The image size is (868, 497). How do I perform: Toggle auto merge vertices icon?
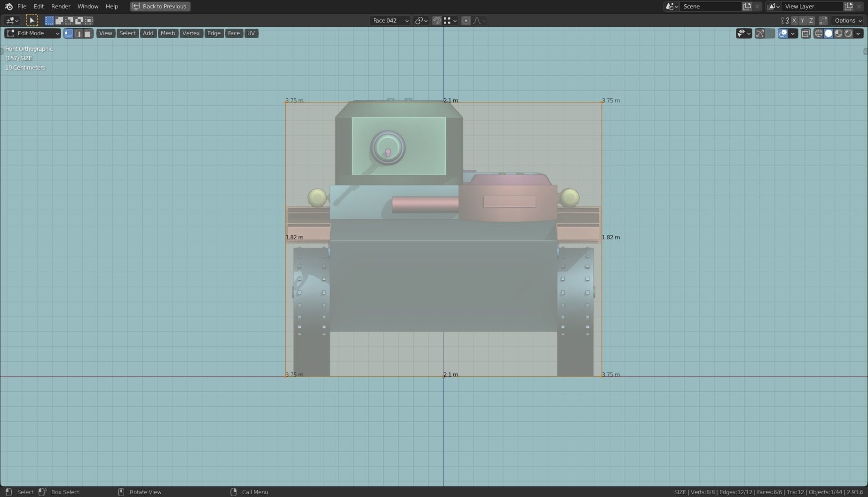(823, 20)
